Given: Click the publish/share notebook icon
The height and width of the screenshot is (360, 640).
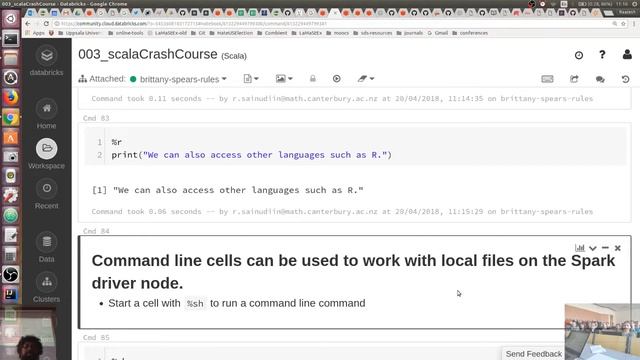Looking at the screenshot, I should click(x=574, y=79).
